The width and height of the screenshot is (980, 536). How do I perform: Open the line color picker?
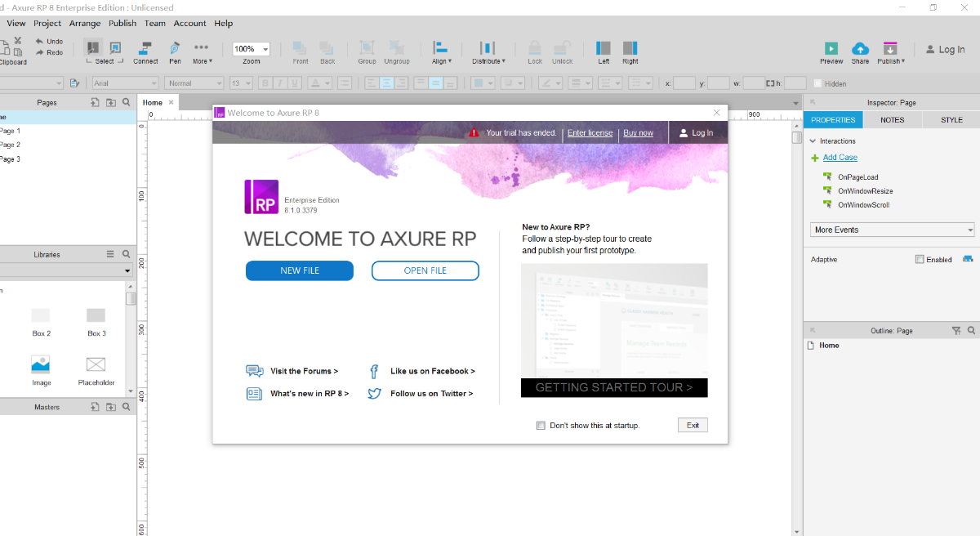coord(550,83)
